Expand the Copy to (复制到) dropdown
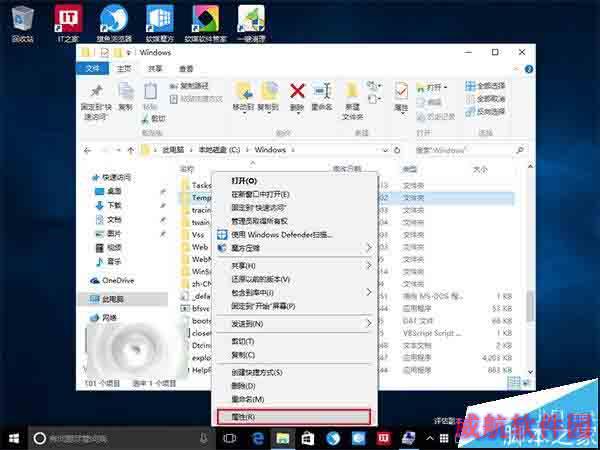The image size is (600, 450). (268, 111)
